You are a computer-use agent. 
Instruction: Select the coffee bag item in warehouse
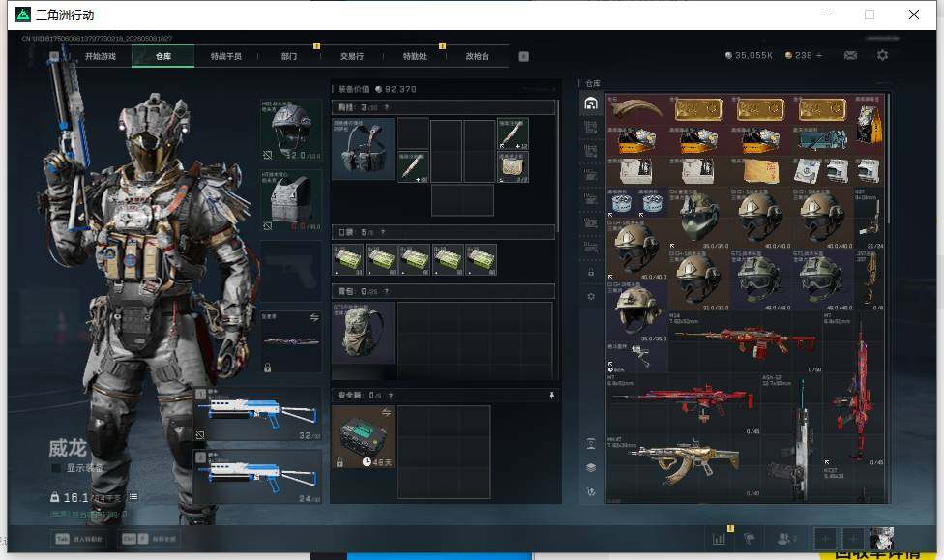(x=868, y=125)
